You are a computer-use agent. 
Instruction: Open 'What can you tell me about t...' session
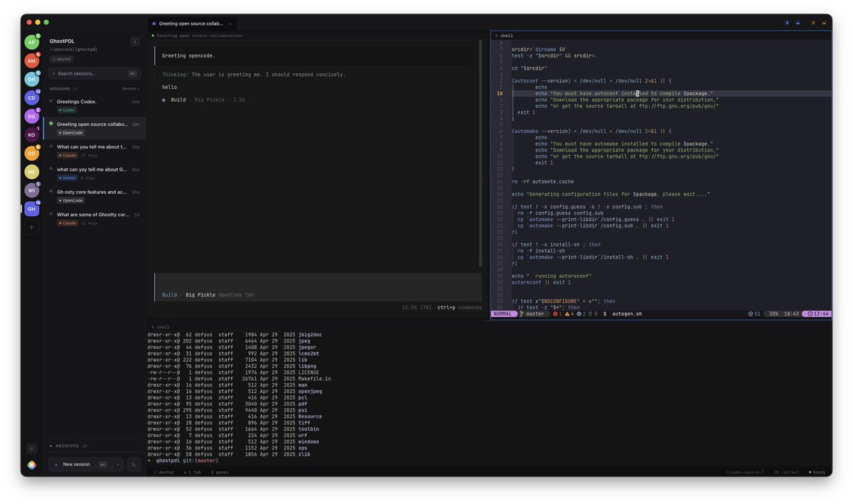[94, 151]
